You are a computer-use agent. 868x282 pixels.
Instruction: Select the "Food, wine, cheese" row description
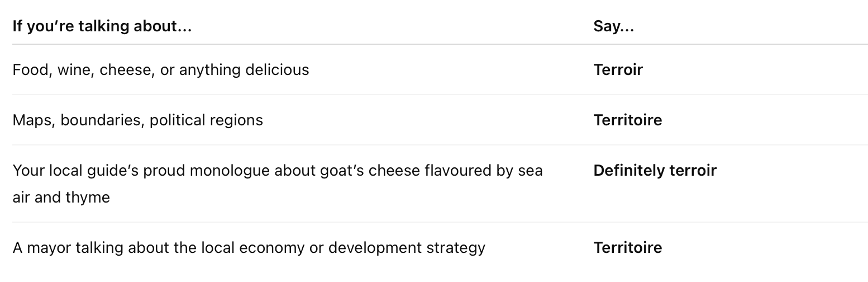click(x=160, y=70)
